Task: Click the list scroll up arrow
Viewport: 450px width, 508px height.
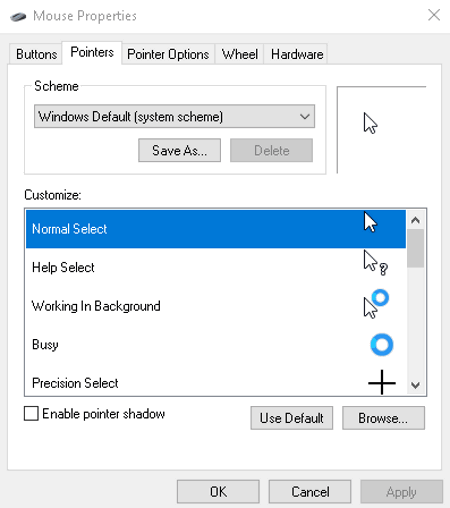Action: pyautogui.click(x=415, y=220)
